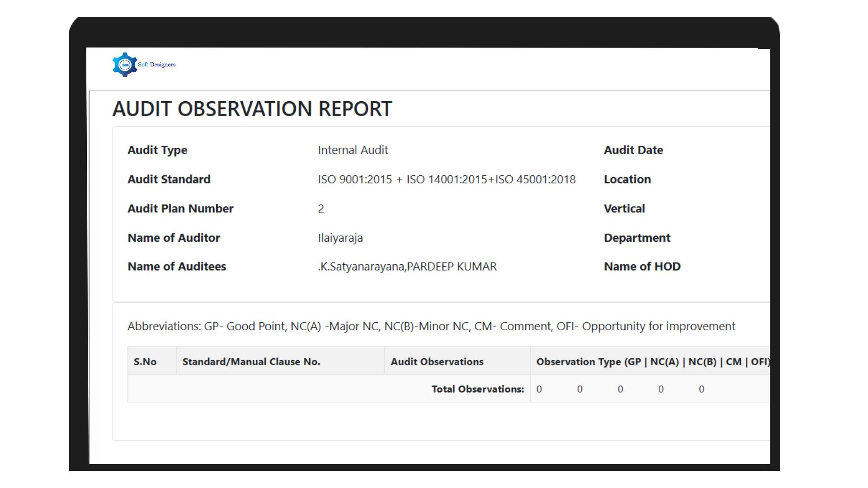Select the ISO 9001:2015 audit standard value

[447, 179]
